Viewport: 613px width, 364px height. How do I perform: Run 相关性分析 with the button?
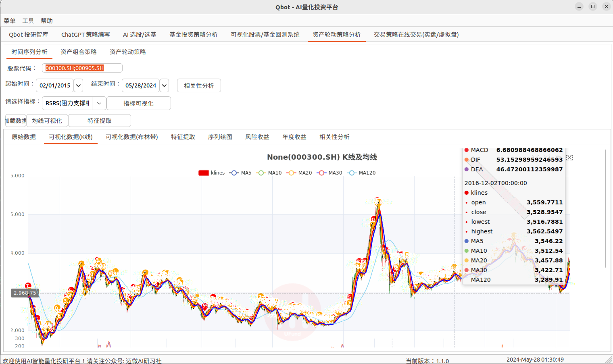point(199,85)
